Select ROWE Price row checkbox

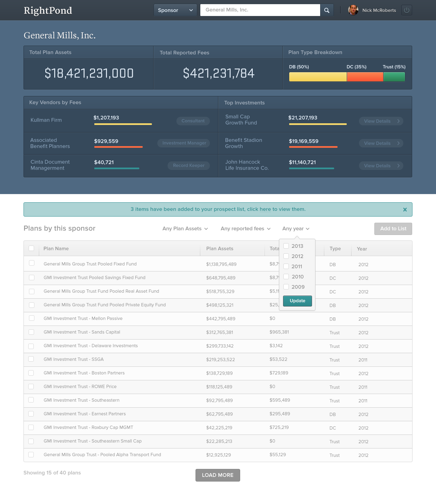[31, 387]
